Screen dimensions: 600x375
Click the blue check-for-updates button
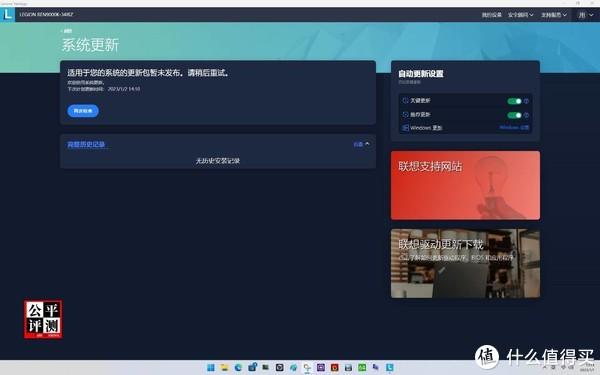point(83,111)
